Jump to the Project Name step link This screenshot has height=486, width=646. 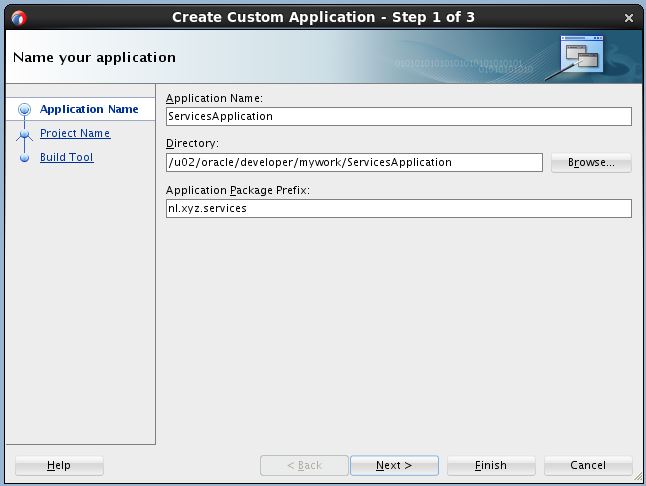tap(75, 133)
